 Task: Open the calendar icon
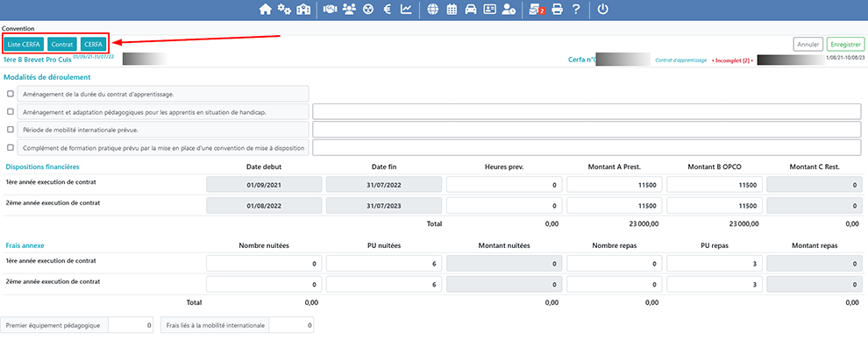[x=452, y=10]
